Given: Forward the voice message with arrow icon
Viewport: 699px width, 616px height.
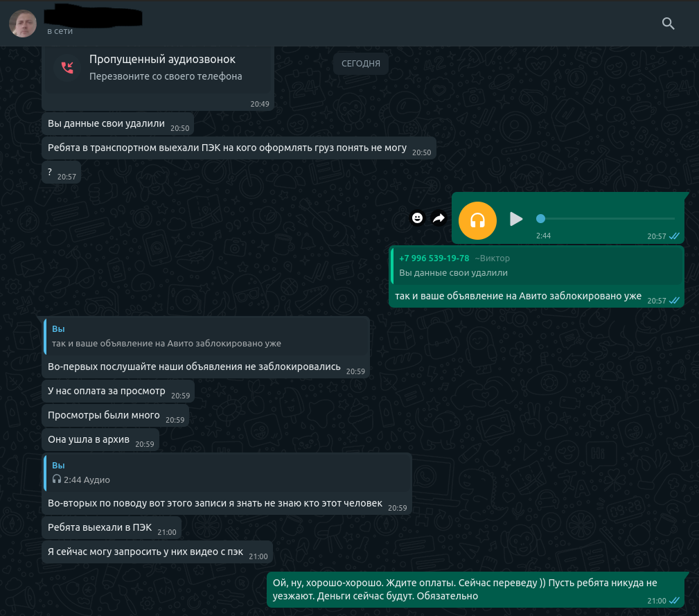Looking at the screenshot, I should coord(439,218).
